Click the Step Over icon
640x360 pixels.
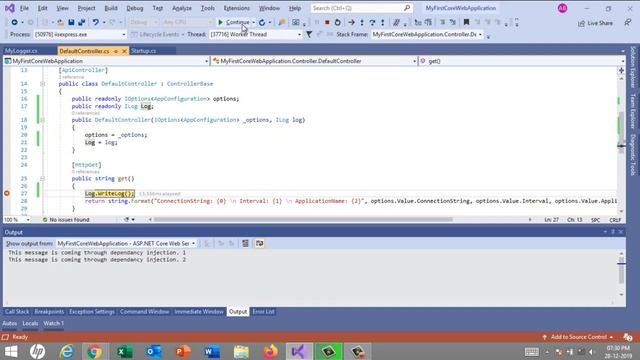tap(372, 22)
